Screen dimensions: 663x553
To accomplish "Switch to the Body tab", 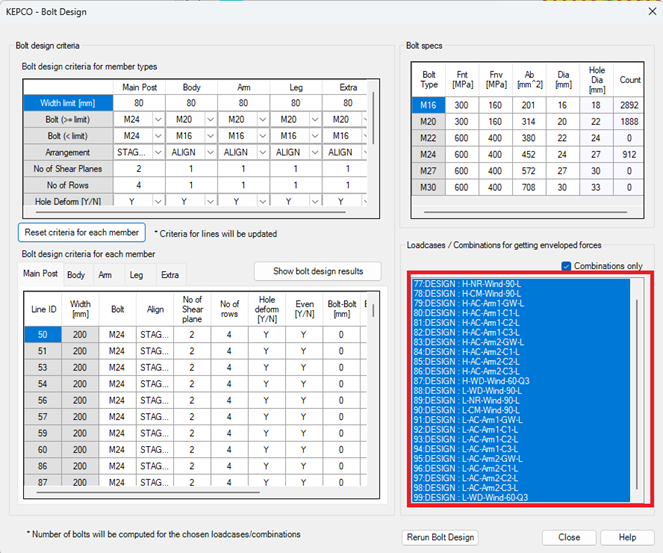I will [76, 275].
